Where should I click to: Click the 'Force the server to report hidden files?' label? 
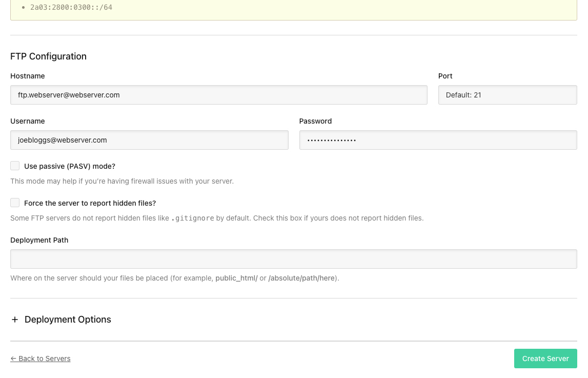[x=90, y=203]
